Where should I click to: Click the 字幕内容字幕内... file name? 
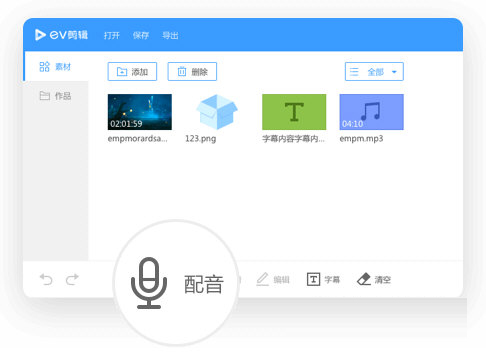pyautogui.click(x=293, y=139)
